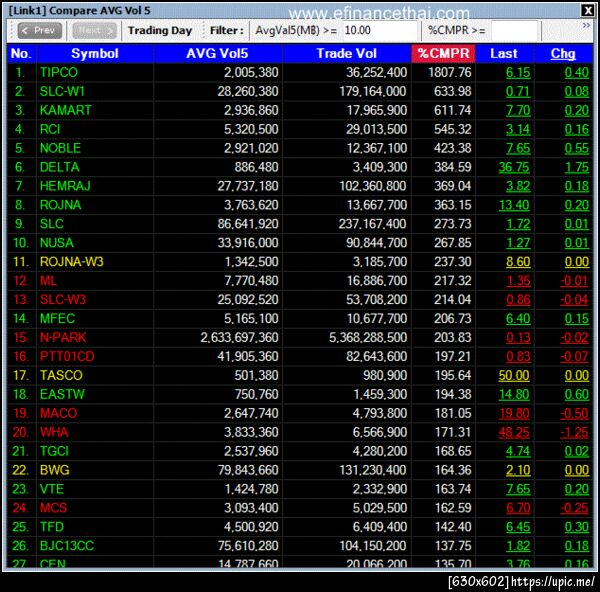Select the EASTW symbol
This screenshot has width=600, height=592.
[x=62, y=395]
